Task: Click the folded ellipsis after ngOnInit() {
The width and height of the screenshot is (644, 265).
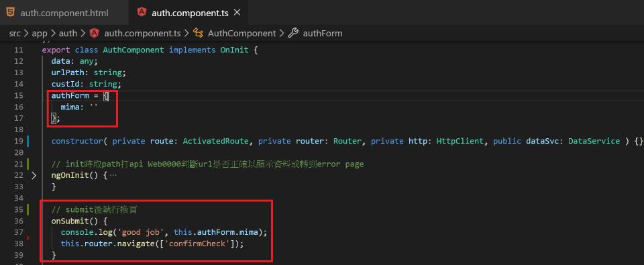Action: point(114,175)
